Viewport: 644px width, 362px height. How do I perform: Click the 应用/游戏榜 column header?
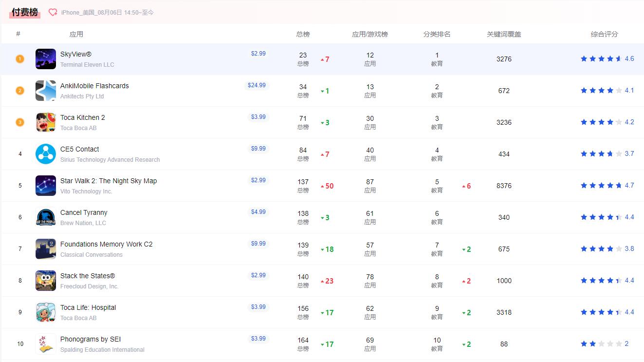tap(370, 34)
